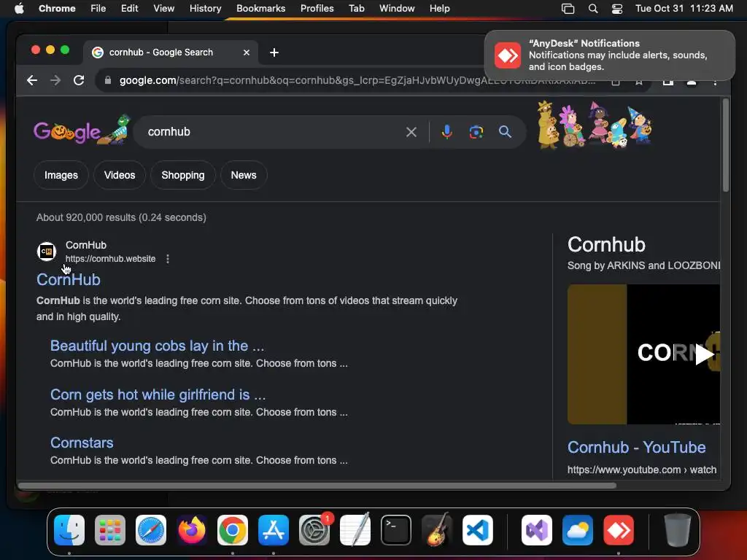Open the Chrome menu in menu bar
This screenshot has height=560, width=747.
[x=57, y=9]
